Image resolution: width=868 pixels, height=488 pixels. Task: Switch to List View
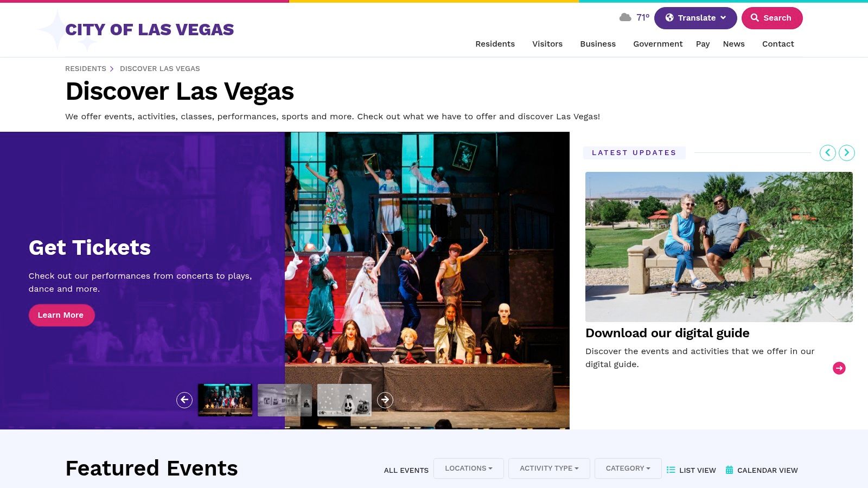[x=691, y=470]
